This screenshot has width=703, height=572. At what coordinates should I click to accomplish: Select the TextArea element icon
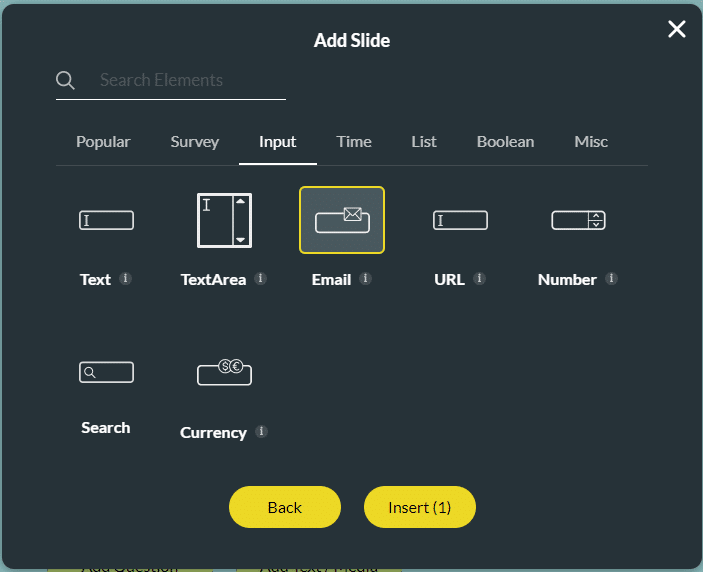click(224, 220)
